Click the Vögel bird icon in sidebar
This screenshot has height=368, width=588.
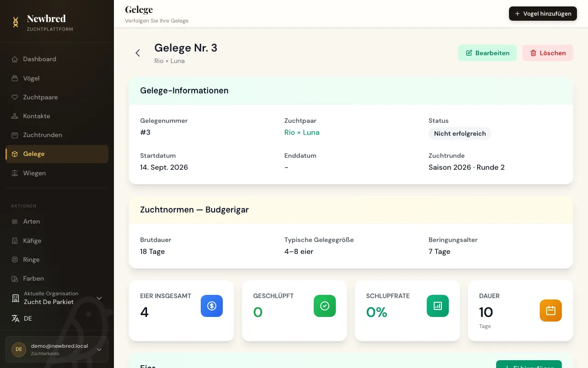tap(15, 78)
